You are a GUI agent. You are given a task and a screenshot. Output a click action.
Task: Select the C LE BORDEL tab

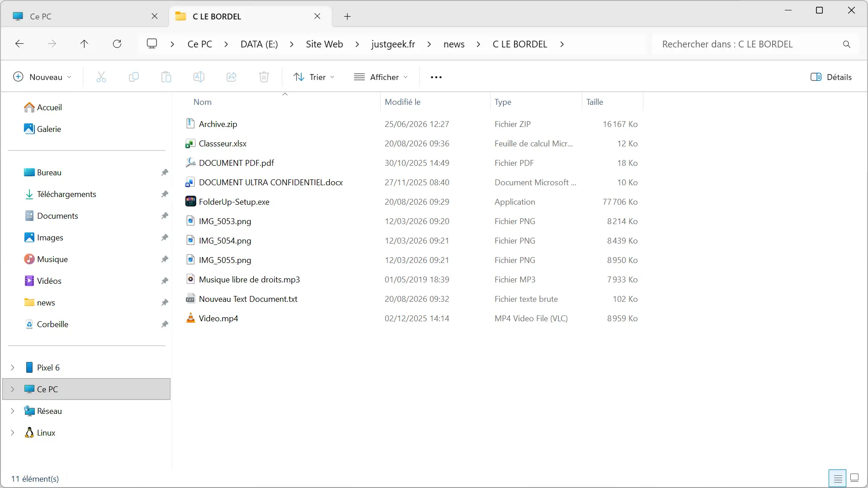pyautogui.click(x=251, y=16)
